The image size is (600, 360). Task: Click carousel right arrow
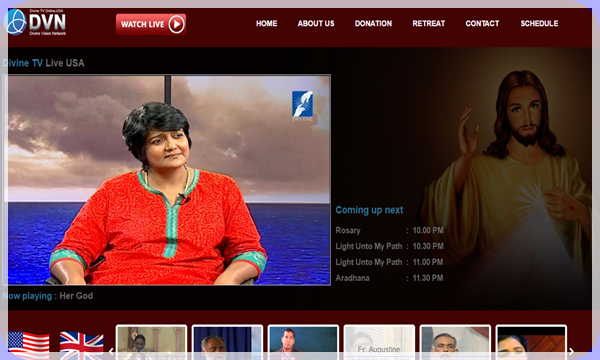[x=571, y=351]
